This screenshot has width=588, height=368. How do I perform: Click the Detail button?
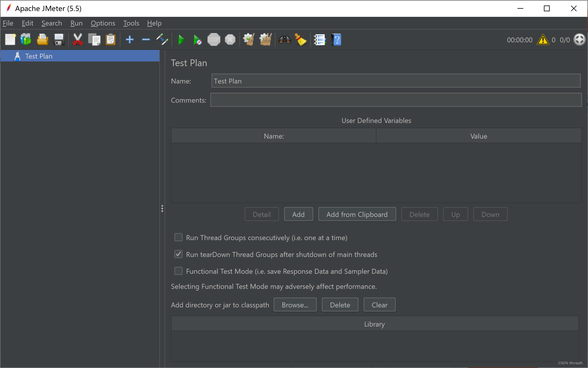tap(261, 214)
